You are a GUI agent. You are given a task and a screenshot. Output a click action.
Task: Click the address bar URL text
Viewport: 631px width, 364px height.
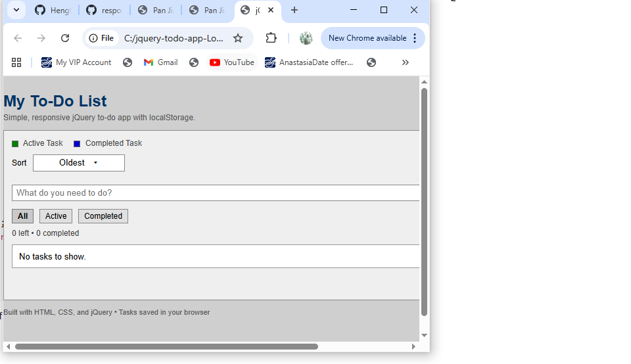click(174, 38)
